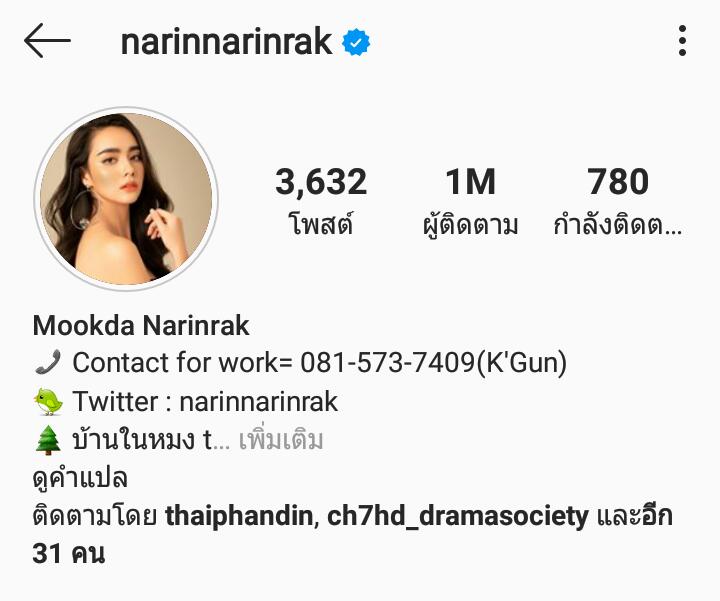Tap the โพสต์ label under post count
The height and width of the screenshot is (601, 720).
[321, 224]
